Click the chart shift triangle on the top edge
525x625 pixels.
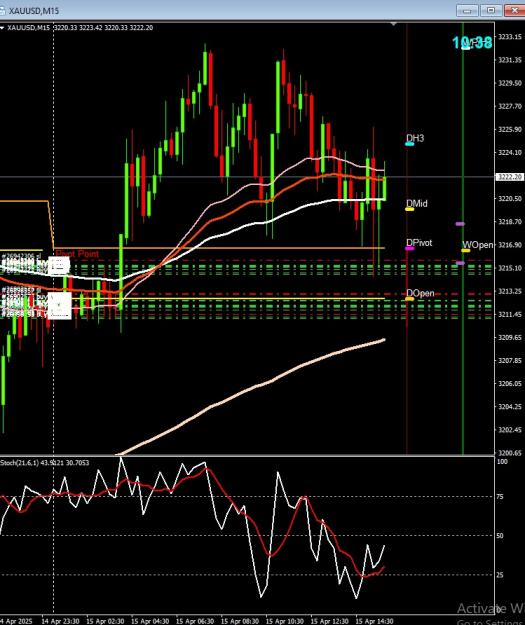(393, 24)
